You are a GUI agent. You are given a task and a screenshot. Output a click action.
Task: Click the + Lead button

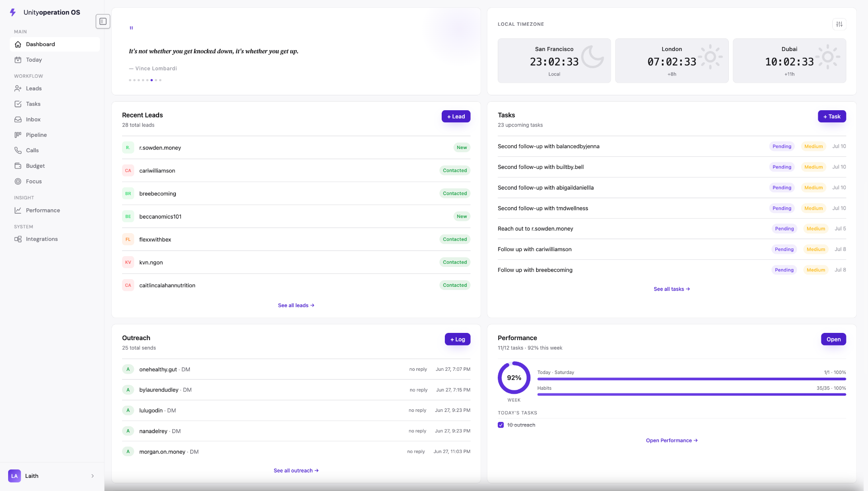(x=456, y=117)
